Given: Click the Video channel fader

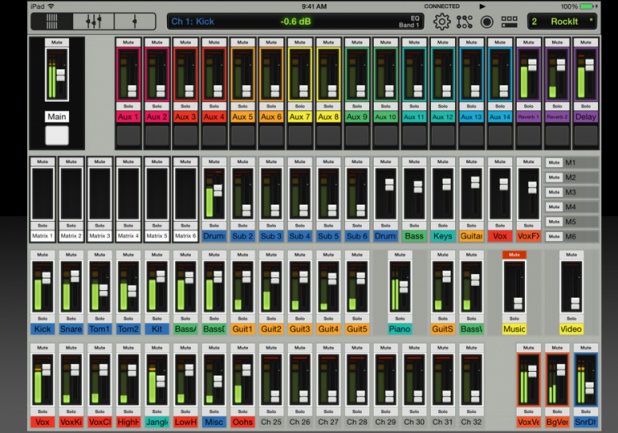Looking at the screenshot, I should (575, 303).
